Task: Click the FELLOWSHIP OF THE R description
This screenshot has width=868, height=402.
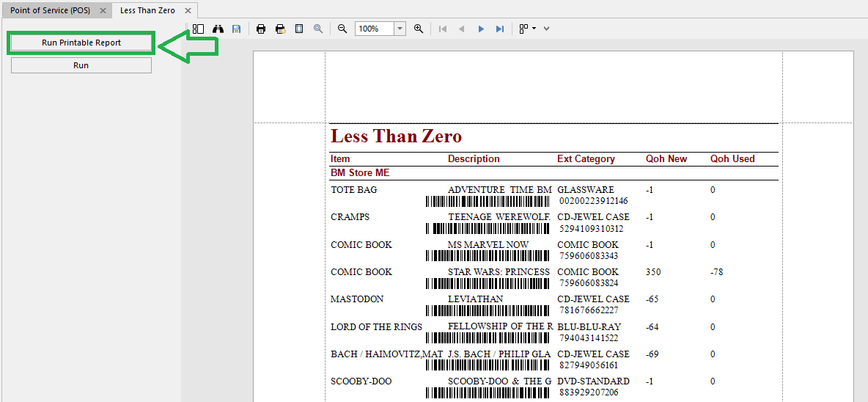Action: coord(501,326)
